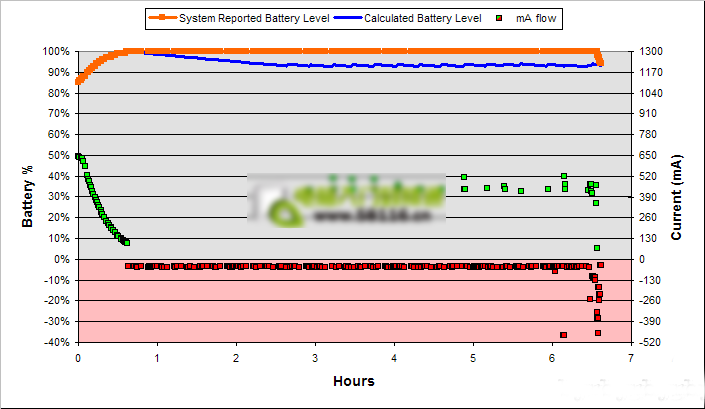The width and height of the screenshot is (705, 409).
Task: Select the Battery % axis title
Action: pos(27,196)
